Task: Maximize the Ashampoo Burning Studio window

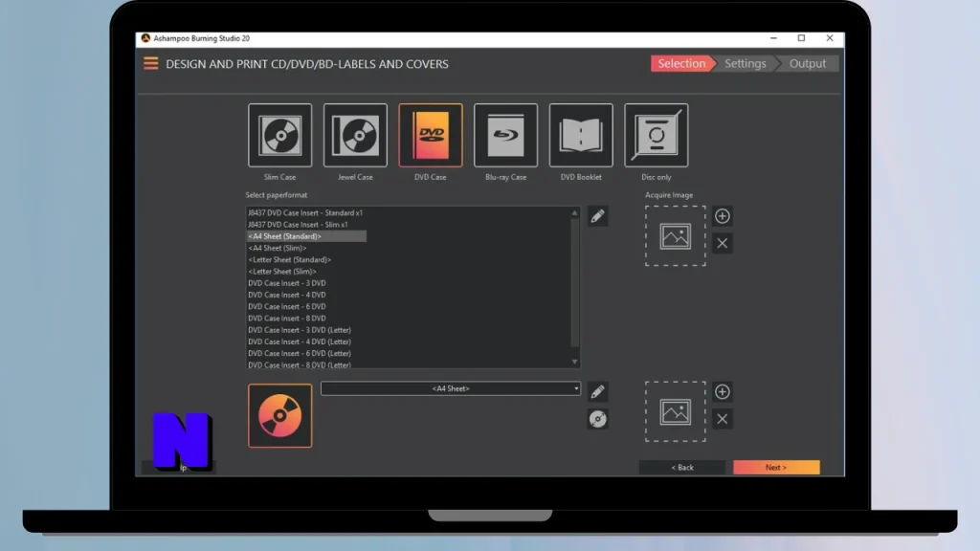Action: point(801,38)
